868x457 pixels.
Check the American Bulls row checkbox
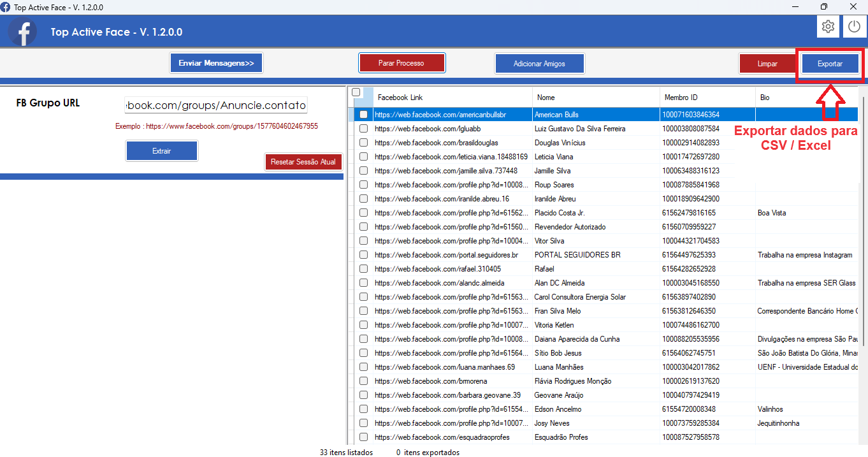point(363,115)
